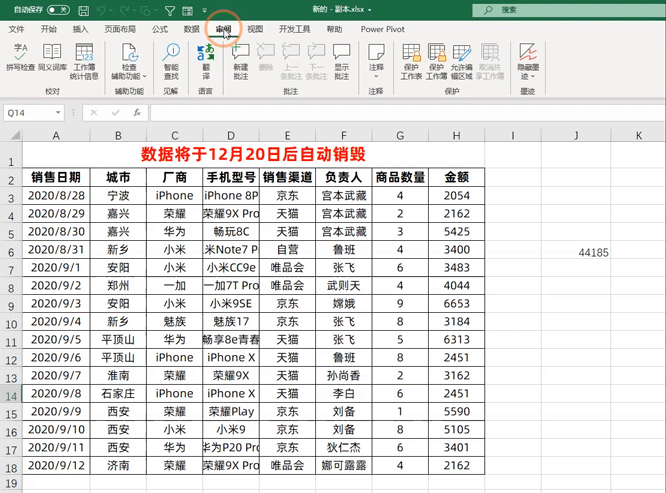Click 智能查找 smart lookup
This screenshot has height=493, width=666.
point(172,61)
